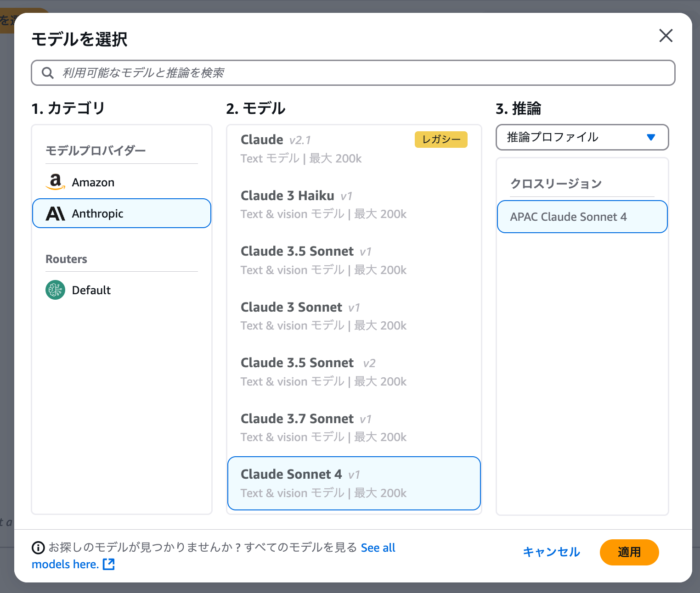Click the info circle icon
This screenshot has width=700, height=593.
pyautogui.click(x=38, y=548)
